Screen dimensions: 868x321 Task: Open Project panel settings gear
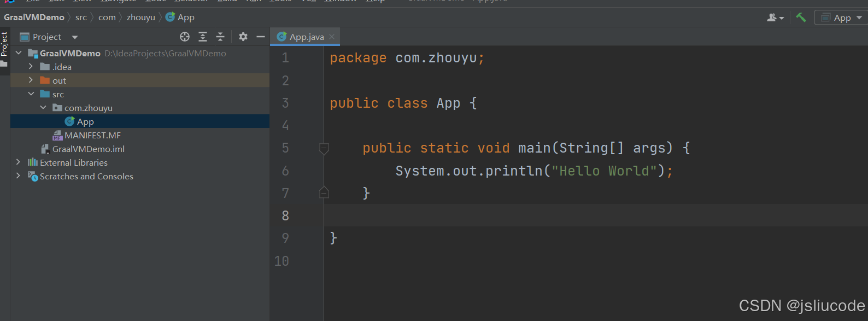pyautogui.click(x=243, y=37)
